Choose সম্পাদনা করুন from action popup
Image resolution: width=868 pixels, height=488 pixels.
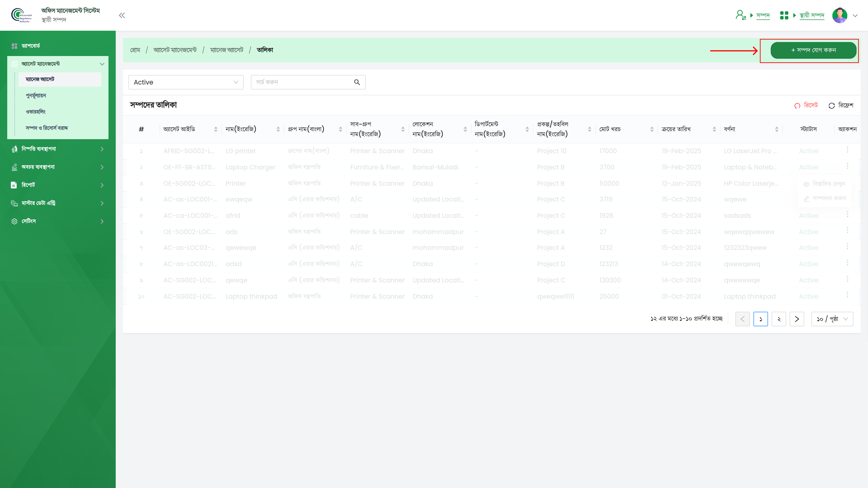point(824,199)
